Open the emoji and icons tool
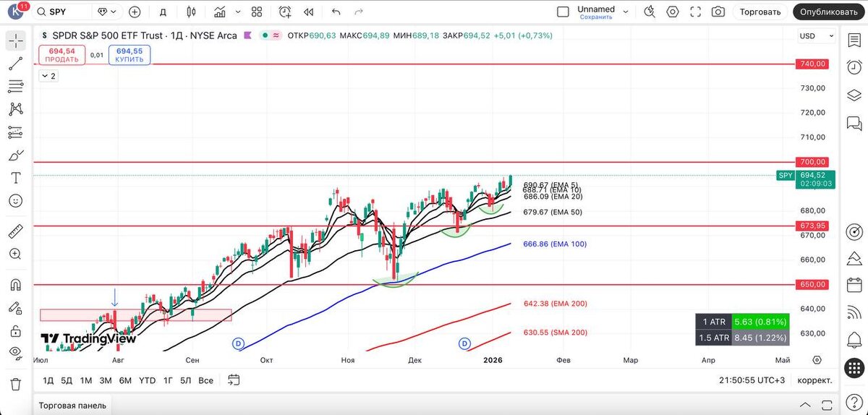The width and height of the screenshot is (868, 415). coord(15,200)
